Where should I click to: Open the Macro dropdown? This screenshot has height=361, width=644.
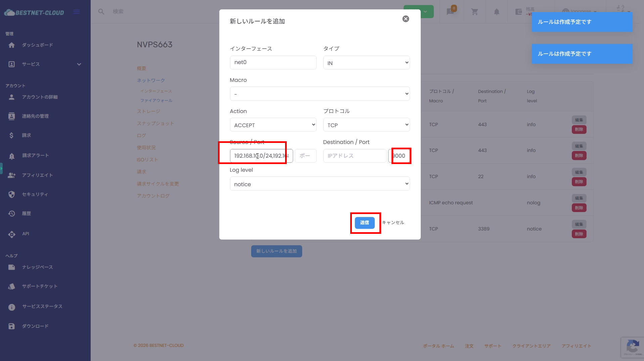[x=320, y=94]
